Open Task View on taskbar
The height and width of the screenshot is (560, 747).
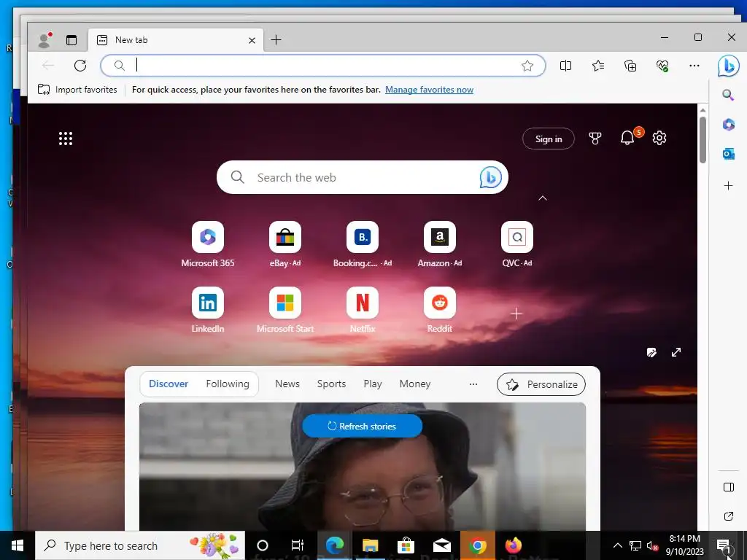pos(298,545)
